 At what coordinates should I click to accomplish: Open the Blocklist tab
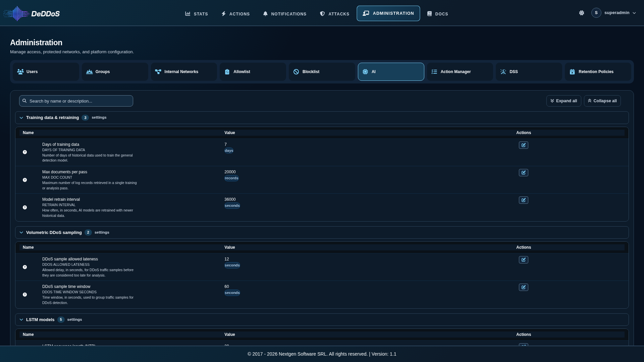pos(322,72)
